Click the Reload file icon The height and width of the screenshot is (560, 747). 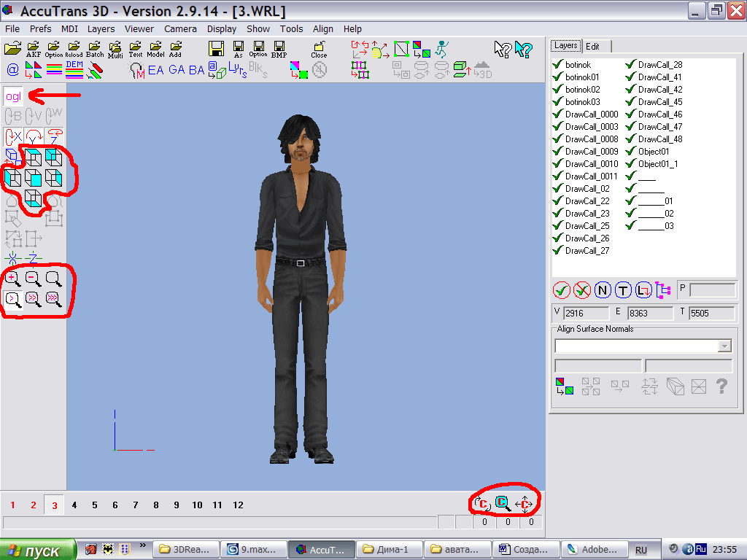tap(74, 50)
